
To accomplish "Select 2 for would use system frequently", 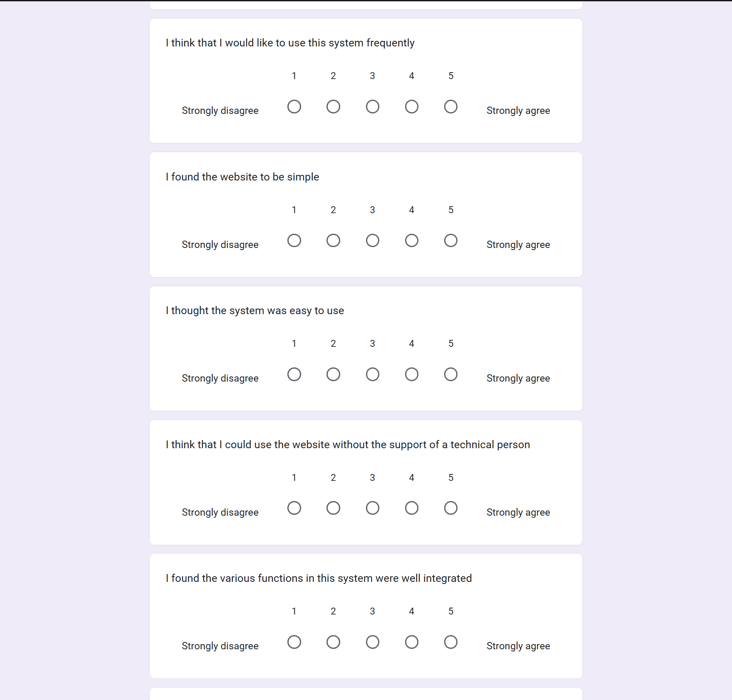I will (333, 107).
